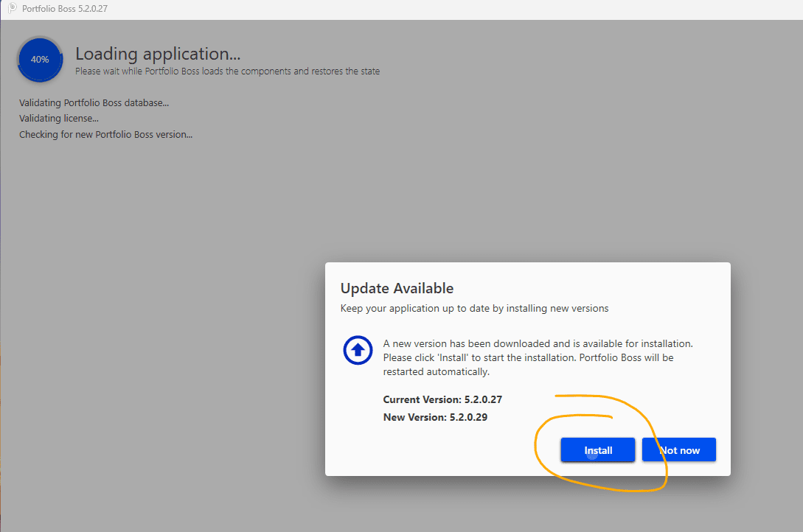The height and width of the screenshot is (532, 803).
Task: Click the 40% circular progress indicator
Action: coord(40,60)
